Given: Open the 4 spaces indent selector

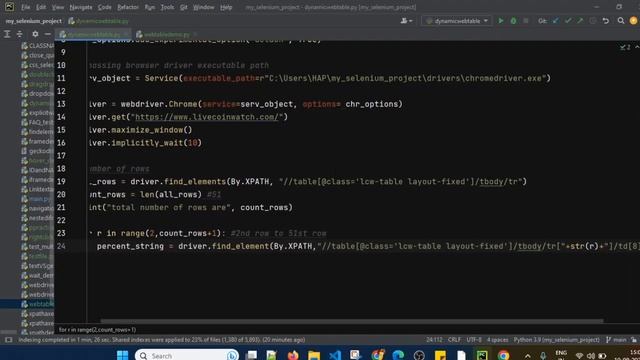Looking at the screenshot, I should pos(498,340).
